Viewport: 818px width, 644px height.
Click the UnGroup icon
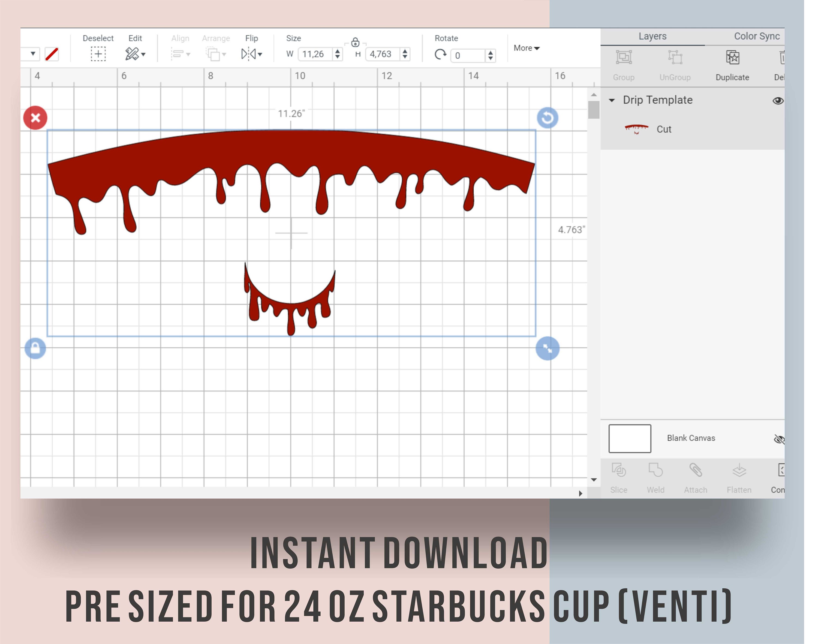pyautogui.click(x=675, y=57)
